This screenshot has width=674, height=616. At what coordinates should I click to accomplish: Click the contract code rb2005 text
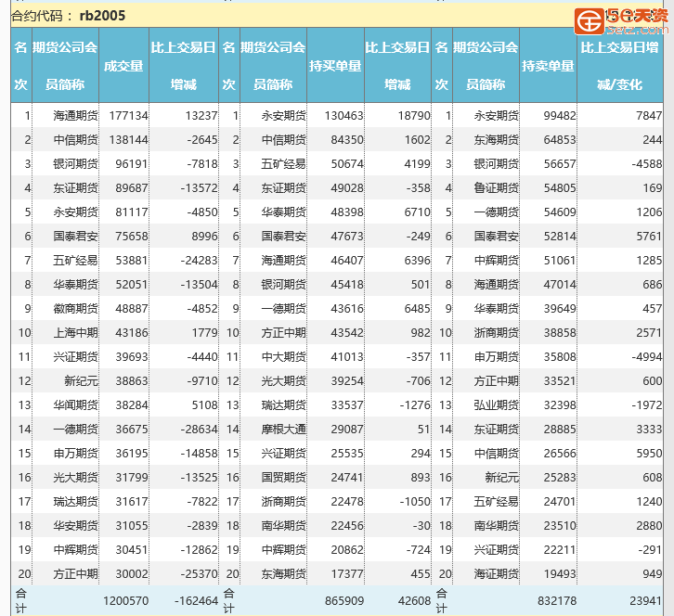102,16
